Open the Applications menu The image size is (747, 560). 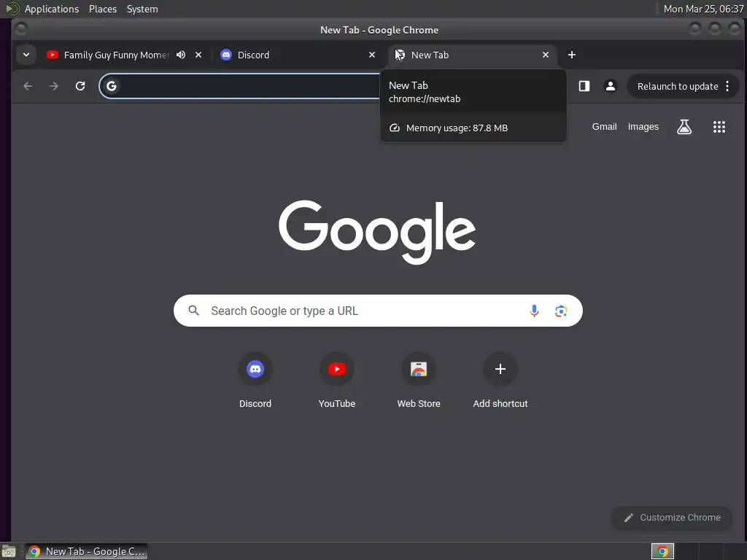[52, 9]
